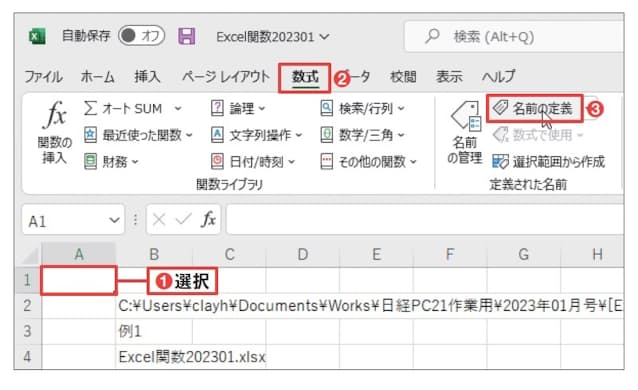Click the 検索 (Alt+Q) search box
The width and height of the screenshot is (638, 390).
coord(514,37)
